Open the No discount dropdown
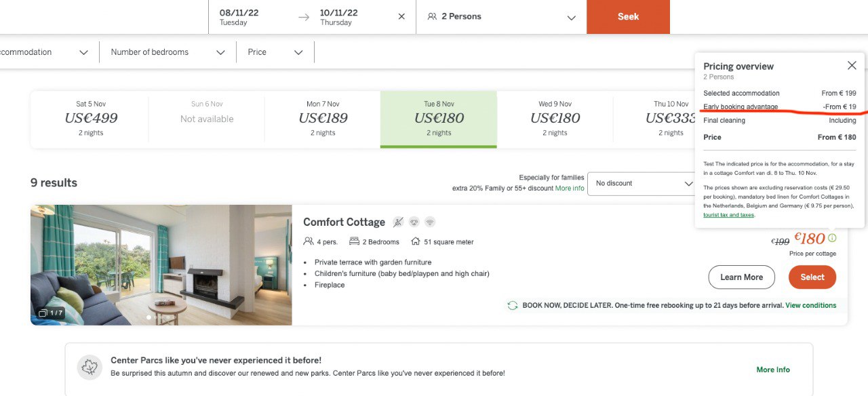 click(642, 184)
